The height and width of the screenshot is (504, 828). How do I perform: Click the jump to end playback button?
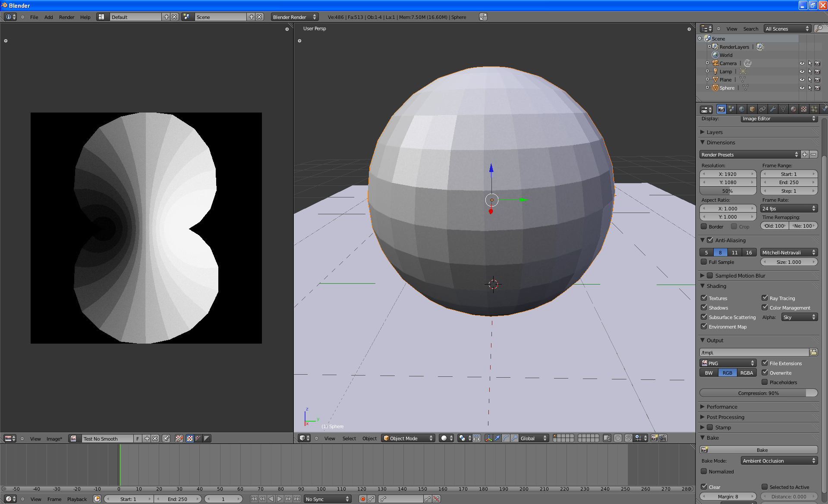click(297, 499)
